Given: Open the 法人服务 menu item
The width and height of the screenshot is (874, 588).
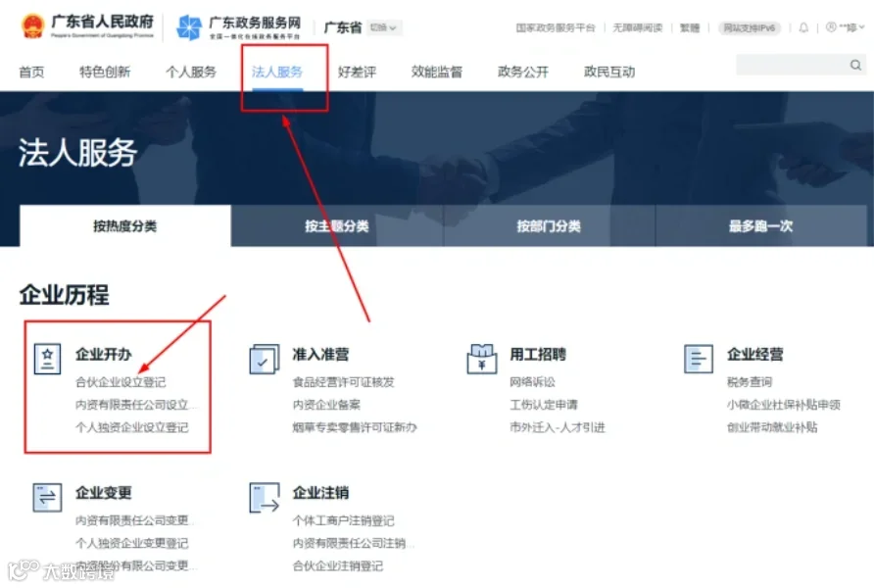Looking at the screenshot, I should 277,72.
